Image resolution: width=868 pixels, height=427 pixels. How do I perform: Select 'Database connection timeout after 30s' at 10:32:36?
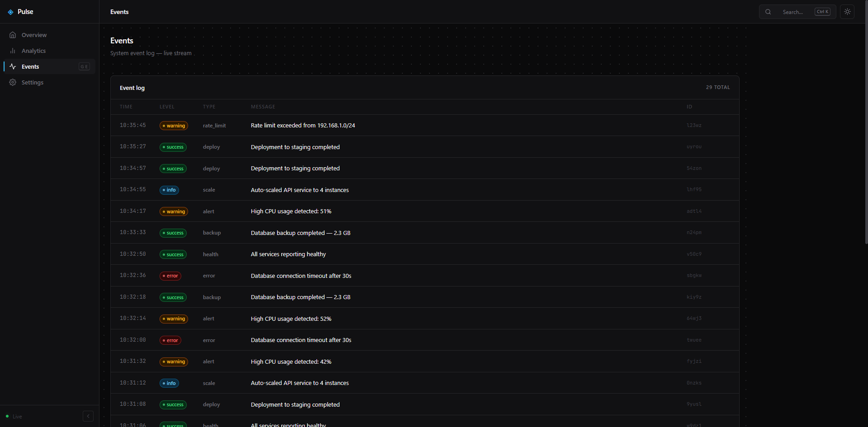pos(301,276)
